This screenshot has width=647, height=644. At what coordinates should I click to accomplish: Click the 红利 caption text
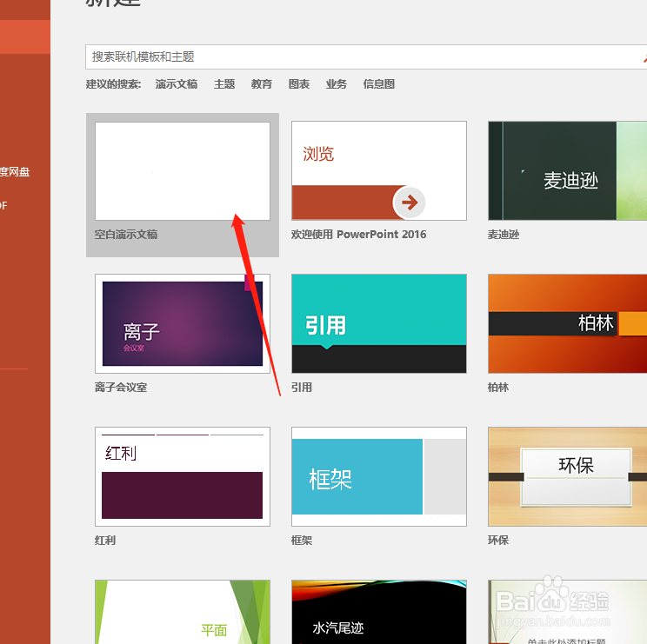point(105,541)
